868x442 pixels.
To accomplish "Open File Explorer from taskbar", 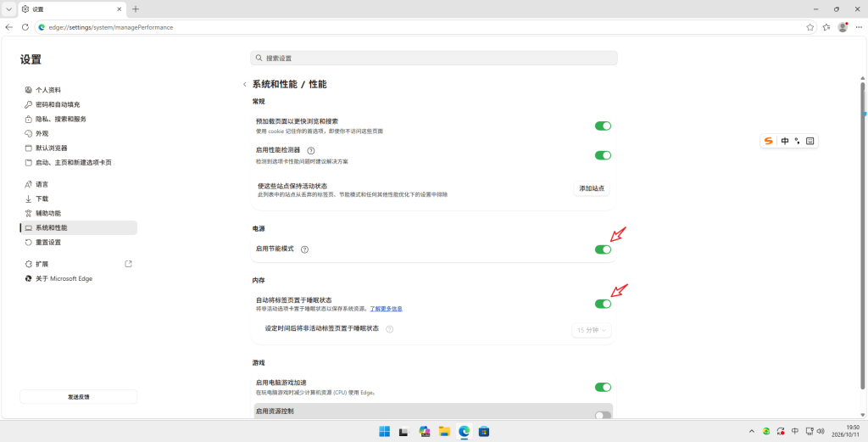I will pos(444,431).
